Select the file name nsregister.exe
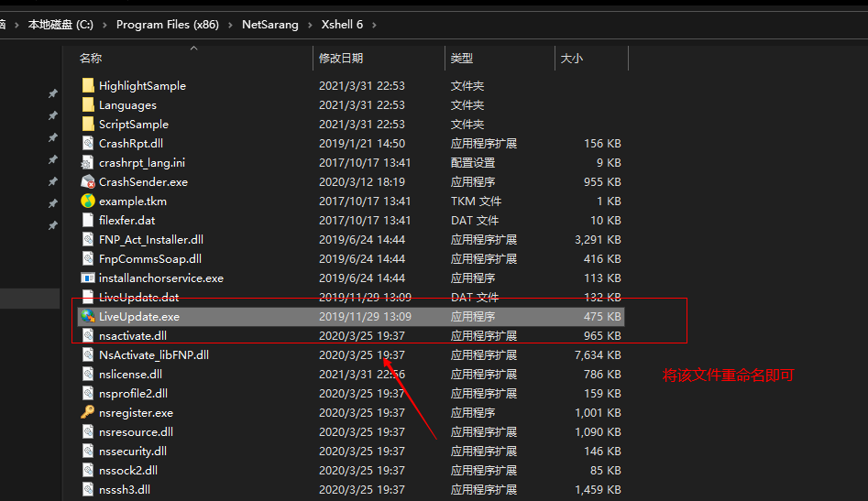 click(x=136, y=413)
